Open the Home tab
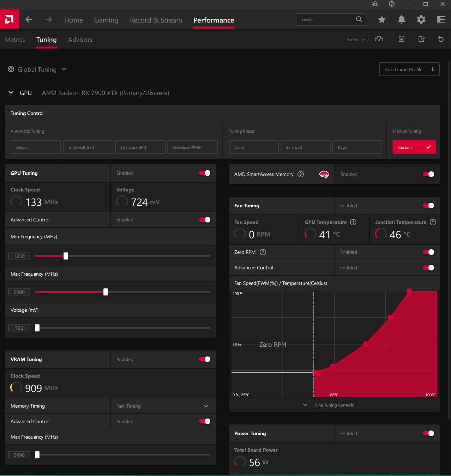Viewport: 451px width, 476px height. click(x=73, y=20)
